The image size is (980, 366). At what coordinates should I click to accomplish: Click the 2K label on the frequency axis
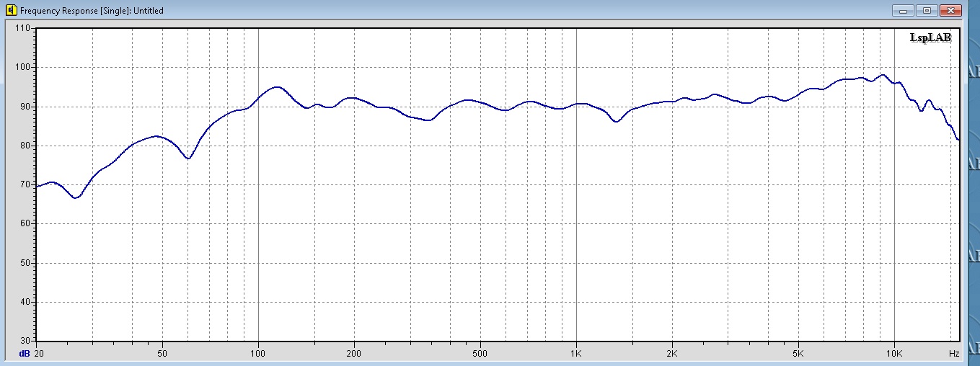(x=671, y=354)
